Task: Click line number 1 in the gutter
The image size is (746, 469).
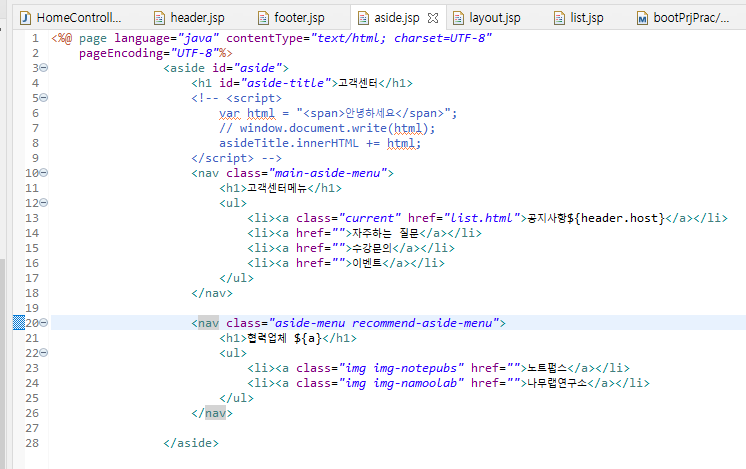Action: pyautogui.click(x=35, y=38)
